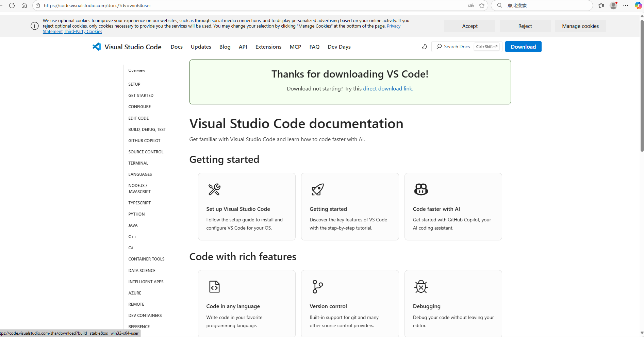Open the Set up Visual Studio Code card
This screenshot has height=337, width=644.
pos(247,206)
